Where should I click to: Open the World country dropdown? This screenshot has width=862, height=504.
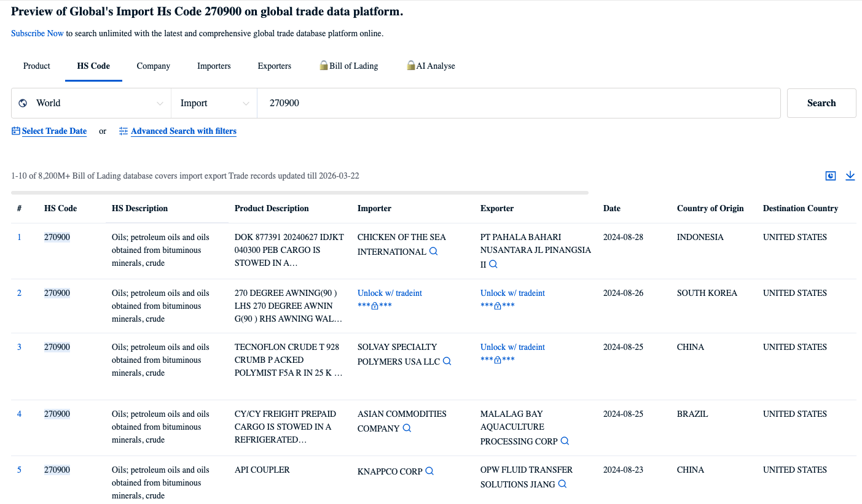(91, 103)
